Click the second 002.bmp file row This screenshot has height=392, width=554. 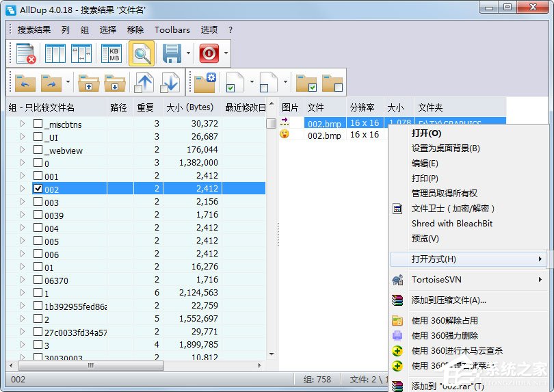coord(324,135)
